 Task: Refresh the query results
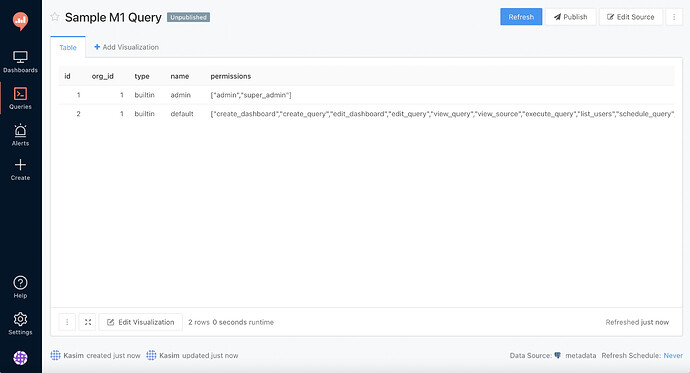(x=521, y=17)
